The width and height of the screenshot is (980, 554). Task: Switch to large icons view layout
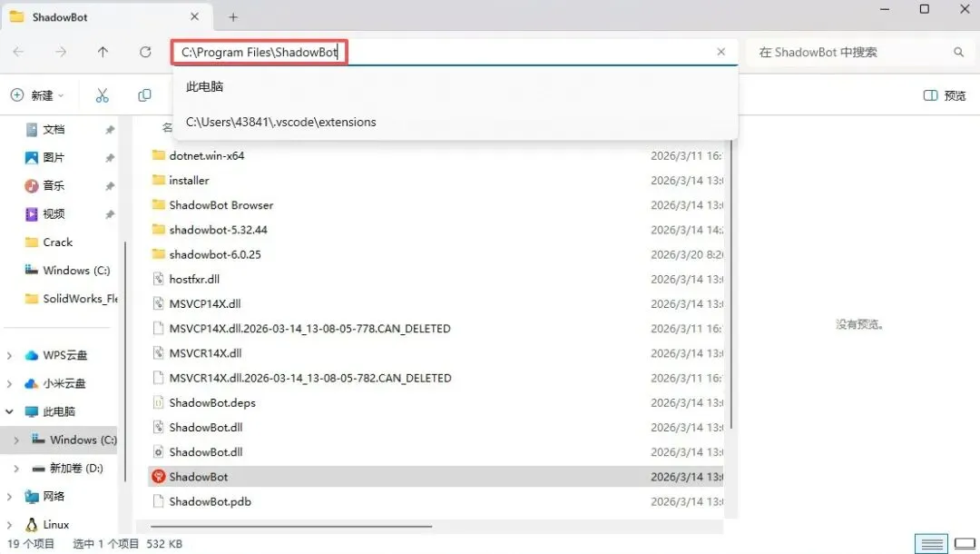click(965, 544)
